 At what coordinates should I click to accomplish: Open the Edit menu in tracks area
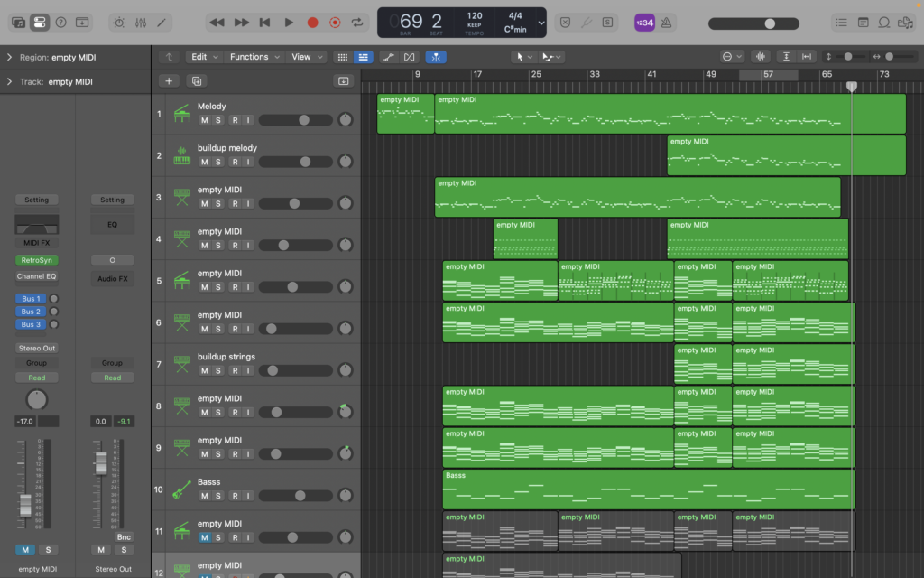(203, 57)
